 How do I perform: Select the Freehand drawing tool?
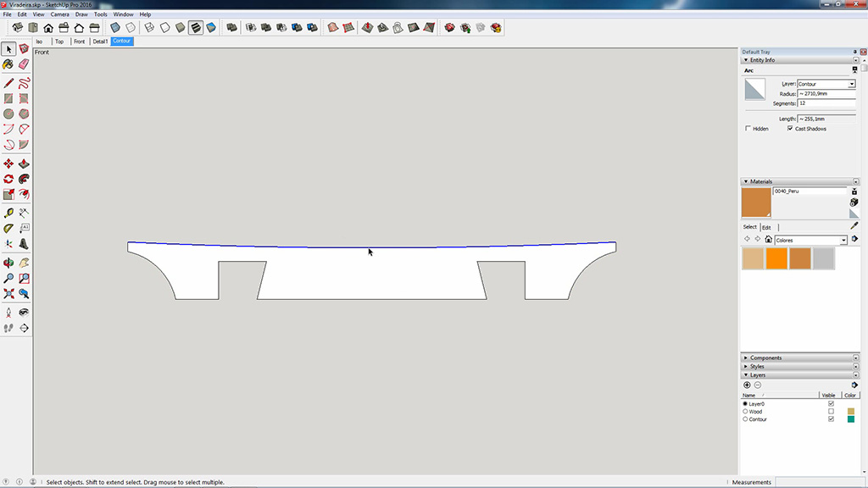pos(24,84)
